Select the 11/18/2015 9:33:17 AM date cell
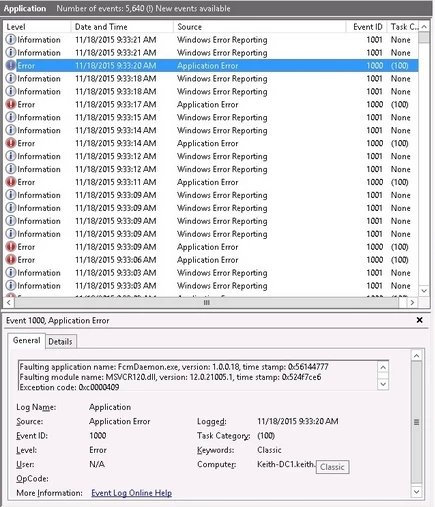Image resolution: width=435 pixels, height=507 pixels. (x=116, y=104)
